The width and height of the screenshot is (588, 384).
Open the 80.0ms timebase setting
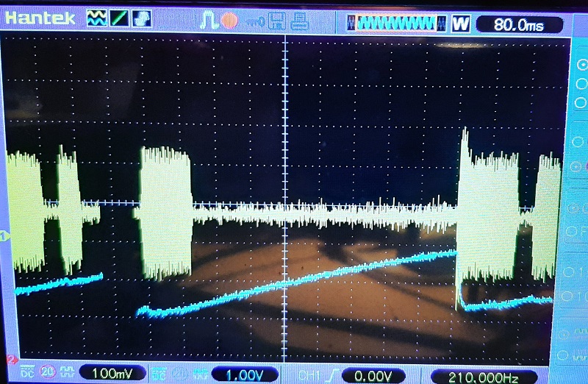click(519, 24)
